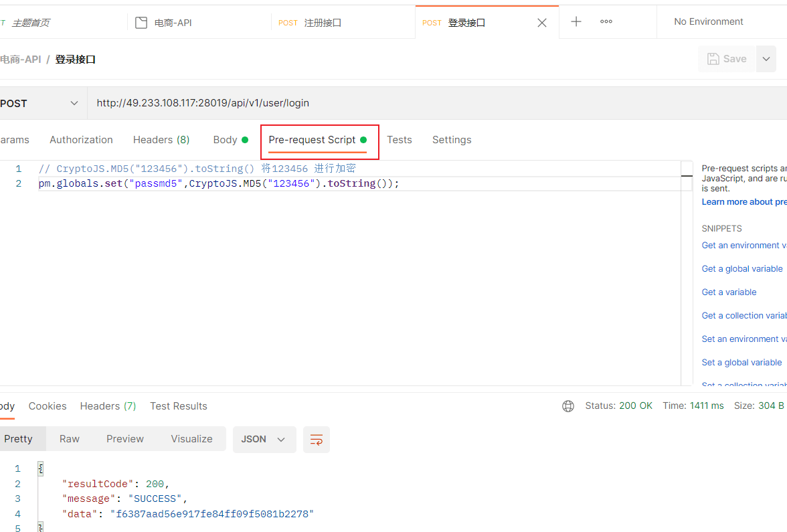Insert the Get a collection variable snippet
Viewport: 787px width, 532px height.
(x=744, y=316)
